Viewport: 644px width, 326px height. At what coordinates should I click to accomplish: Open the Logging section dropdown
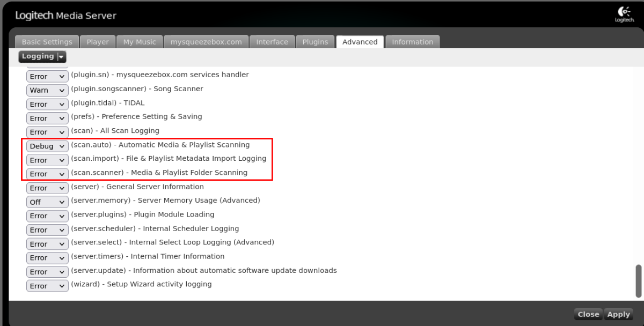pos(42,56)
